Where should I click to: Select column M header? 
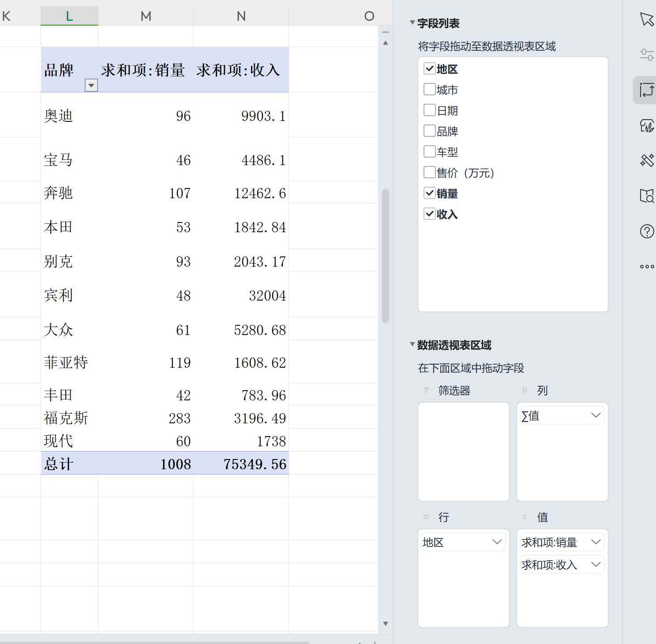tap(146, 16)
